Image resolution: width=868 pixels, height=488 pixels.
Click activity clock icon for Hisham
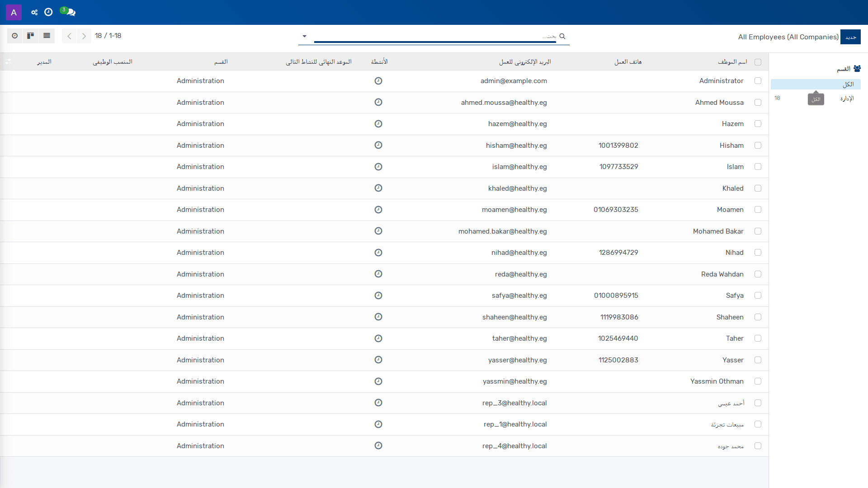pyautogui.click(x=378, y=145)
